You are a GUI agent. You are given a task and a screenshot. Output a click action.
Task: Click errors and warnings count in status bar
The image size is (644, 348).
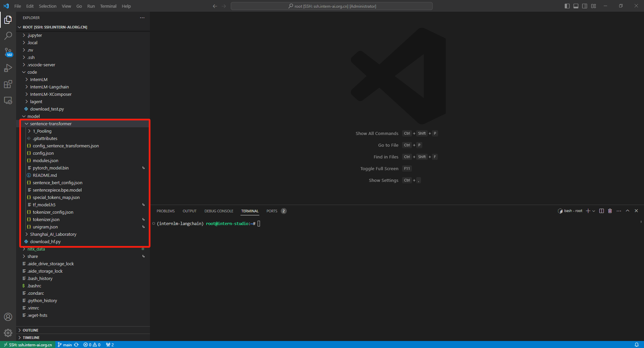(92, 345)
